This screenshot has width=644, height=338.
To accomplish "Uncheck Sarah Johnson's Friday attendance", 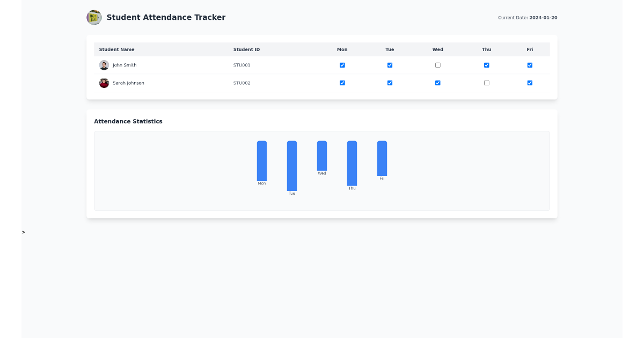I will click(530, 83).
